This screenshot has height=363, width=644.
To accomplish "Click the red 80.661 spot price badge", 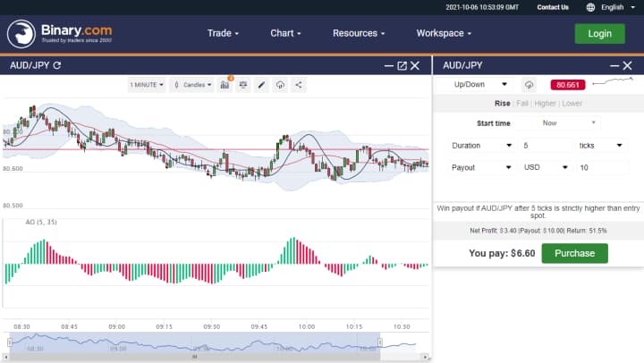I will click(568, 85).
